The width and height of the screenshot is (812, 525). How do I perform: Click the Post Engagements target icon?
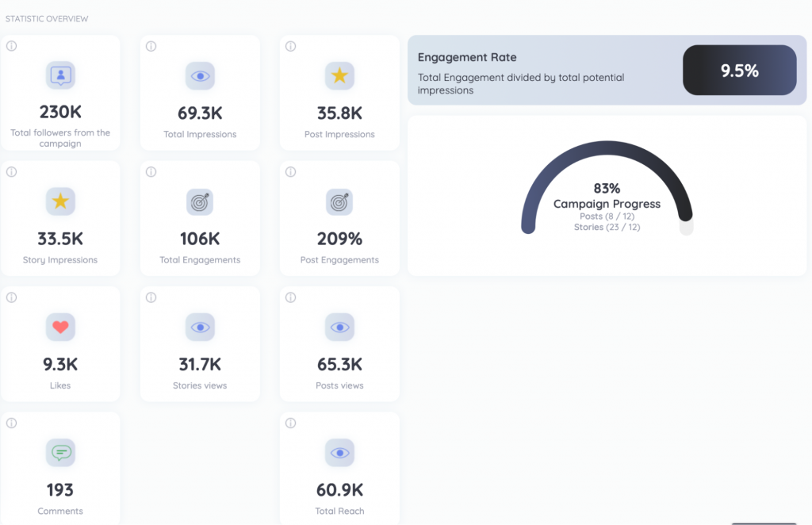tap(339, 201)
